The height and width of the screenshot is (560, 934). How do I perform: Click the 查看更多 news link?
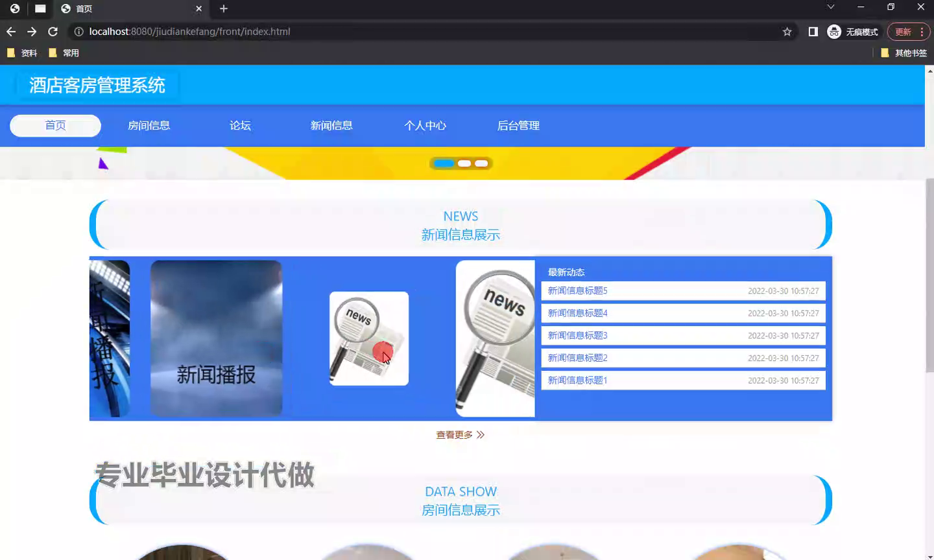click(x=461, y=435)
